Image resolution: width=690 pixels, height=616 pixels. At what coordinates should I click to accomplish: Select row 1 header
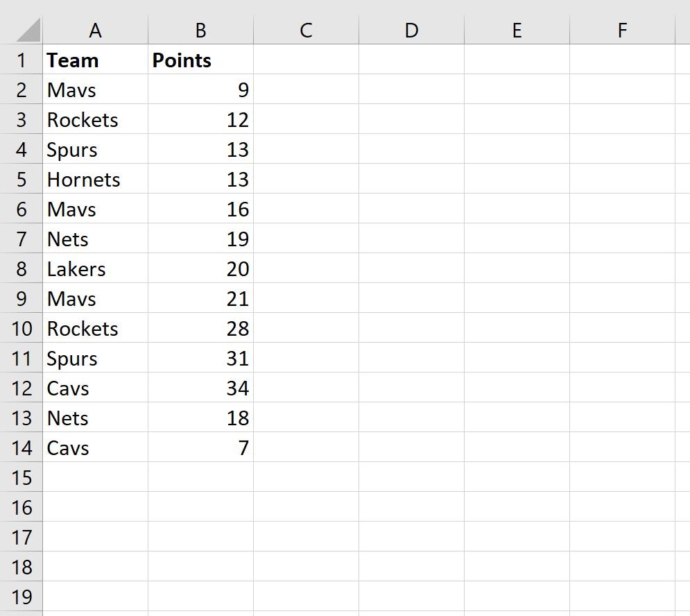tap(21, 60)
